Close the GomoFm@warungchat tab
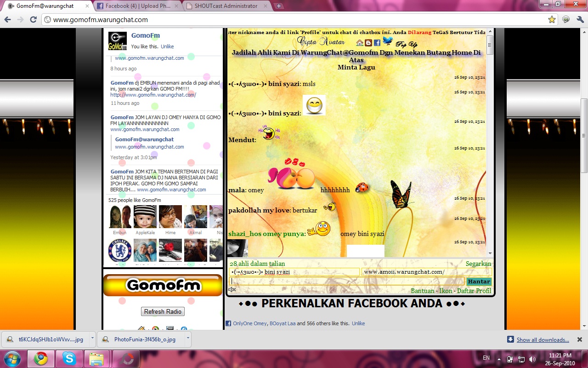588x368 pixels. click(87, 6)
